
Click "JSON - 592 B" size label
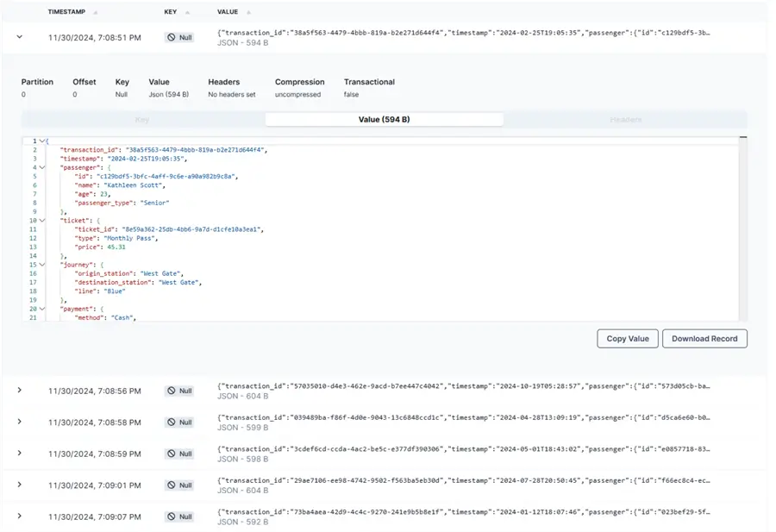coord(242,523)
